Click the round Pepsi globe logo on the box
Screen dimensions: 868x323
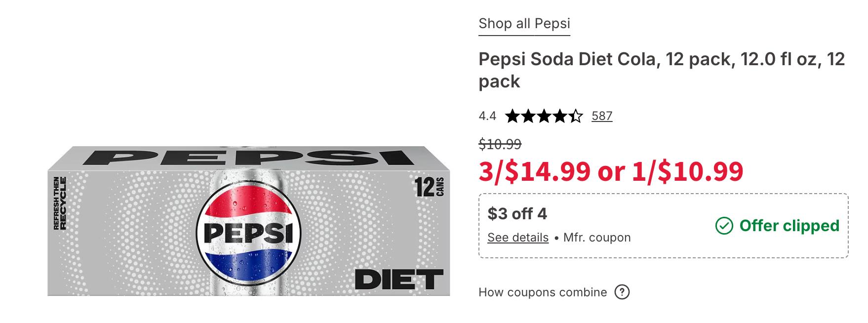pos(248,232)
